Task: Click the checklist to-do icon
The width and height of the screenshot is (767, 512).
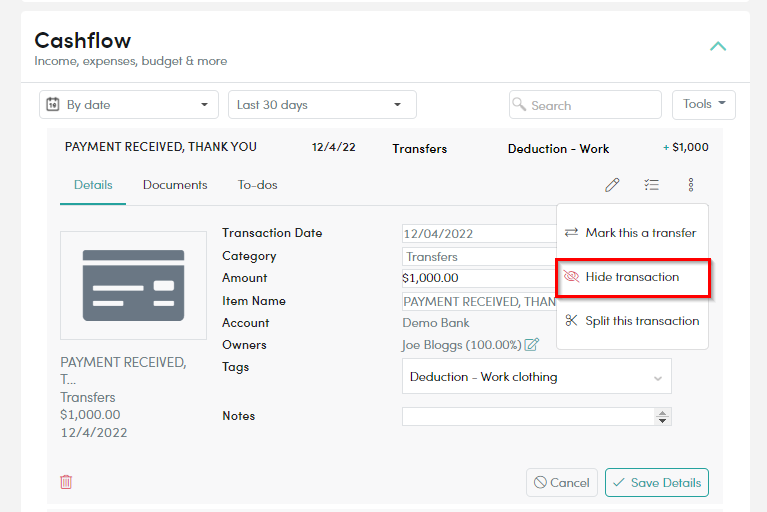Action: pyautogui.click(x=652, y=185)
